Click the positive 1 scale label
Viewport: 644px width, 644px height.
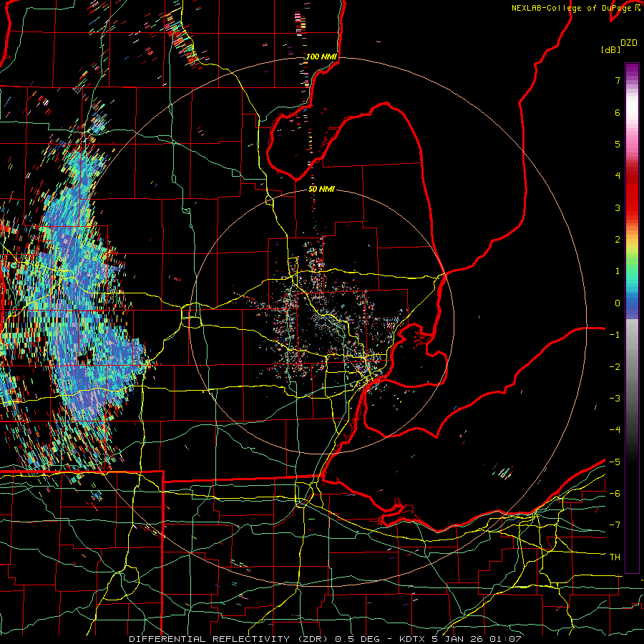(618, 271)
